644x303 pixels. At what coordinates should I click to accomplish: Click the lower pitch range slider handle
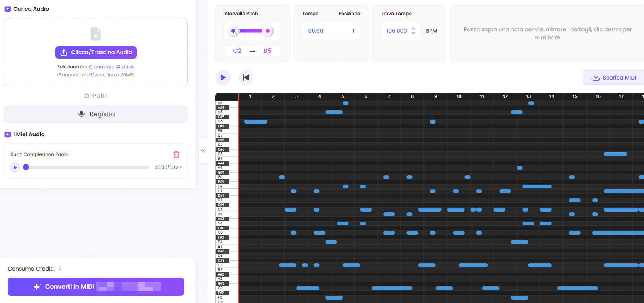pyautogui.click(x=233, y=31)
